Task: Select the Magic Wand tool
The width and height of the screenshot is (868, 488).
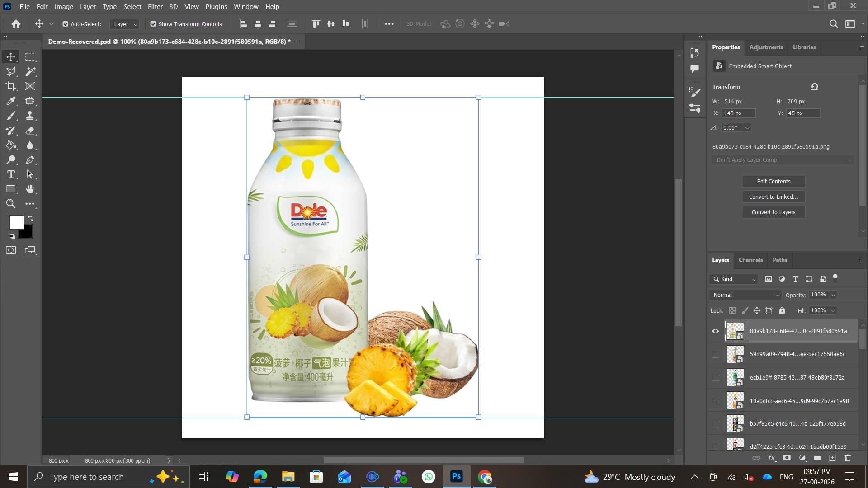Action: (30, 71)
